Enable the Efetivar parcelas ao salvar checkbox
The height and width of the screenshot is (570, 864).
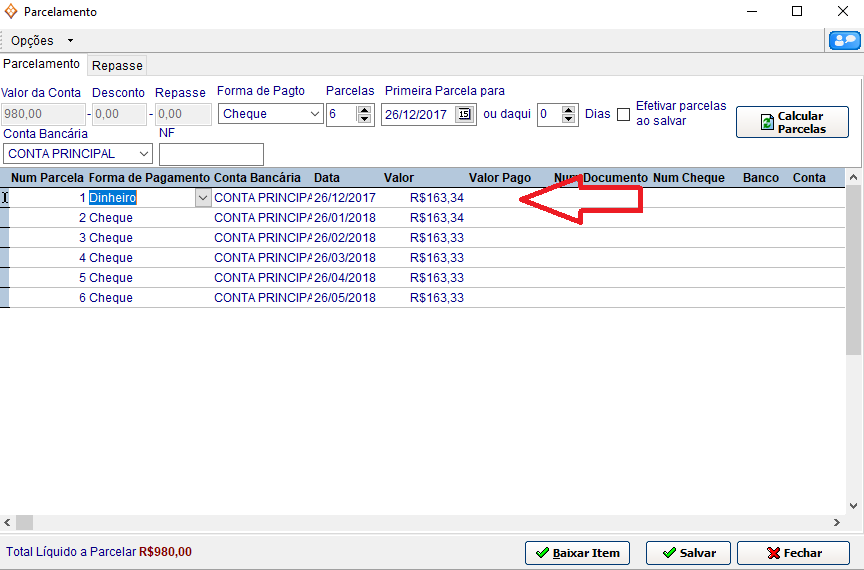623,114
